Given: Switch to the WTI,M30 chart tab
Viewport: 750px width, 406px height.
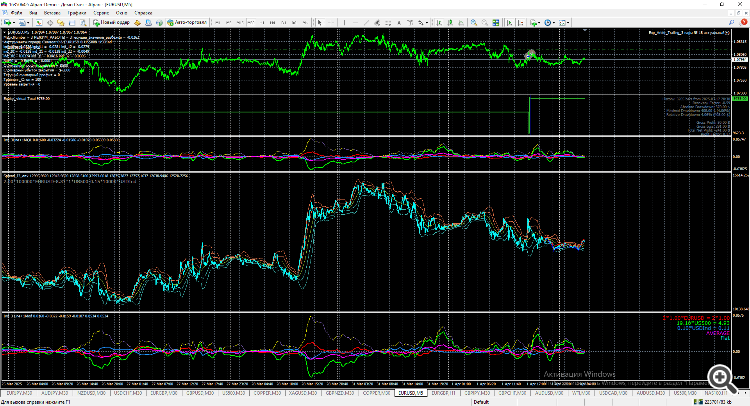Looking at the screenshot, I should click(x=581, y=393).
